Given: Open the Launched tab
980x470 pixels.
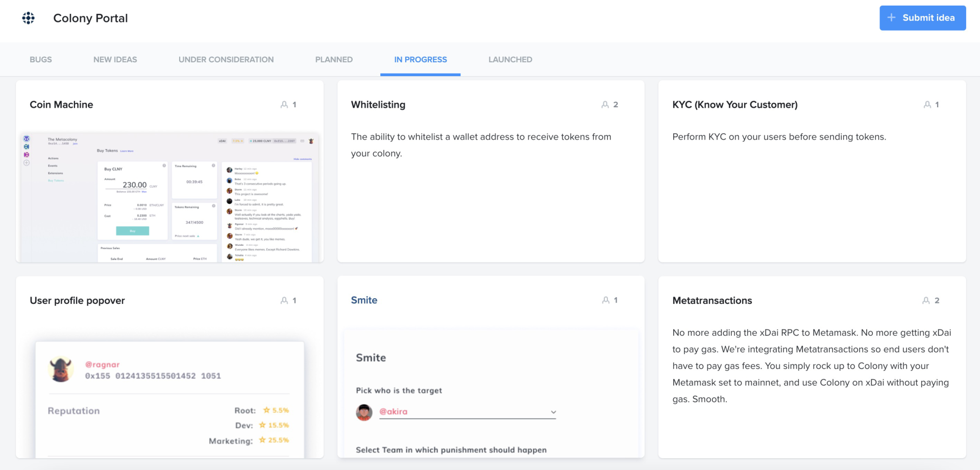Looking at the screenshot, I should [510, 60].
